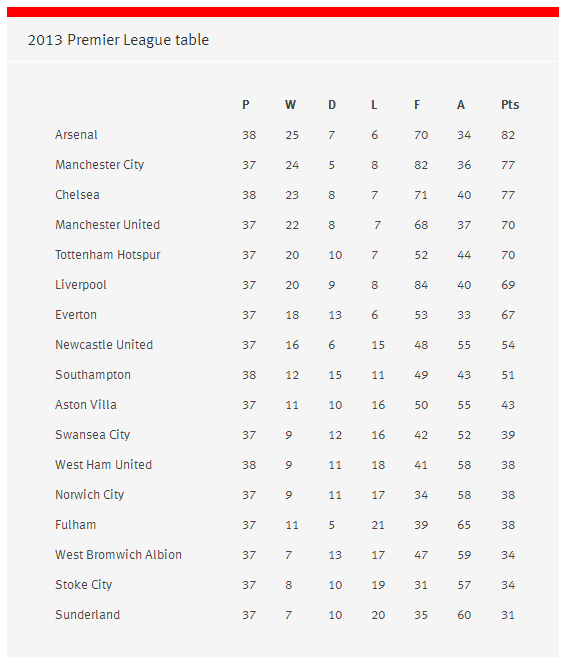Select Manchester United in the table
Viewport: 566px width, 670px height.
[108, 225]
